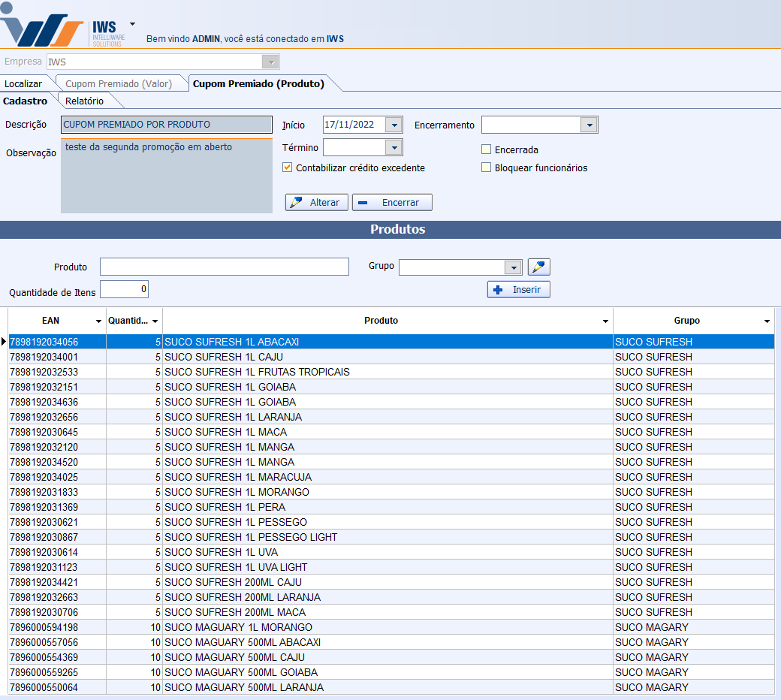Check the Bloquear funcionários option
This screenshot has height=700, width=781.
487,167
